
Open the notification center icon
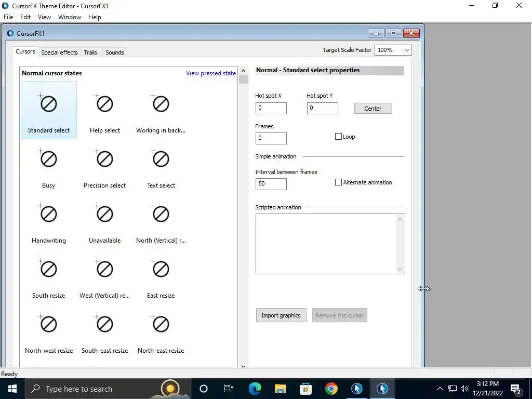516,389
